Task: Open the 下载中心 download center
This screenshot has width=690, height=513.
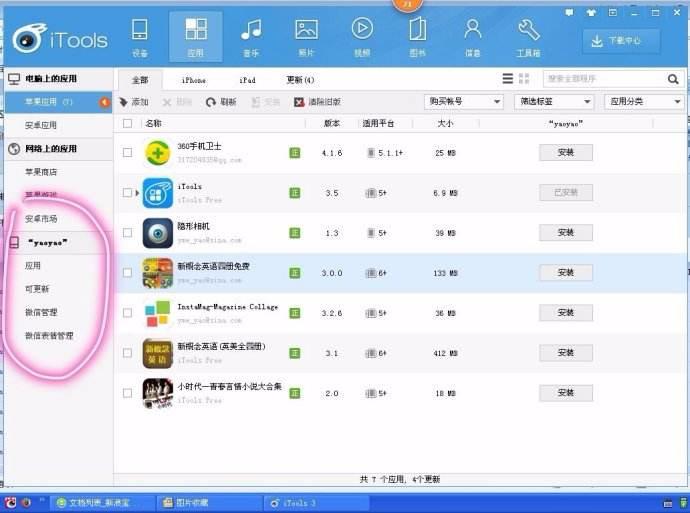Action: tap(621, 41)
